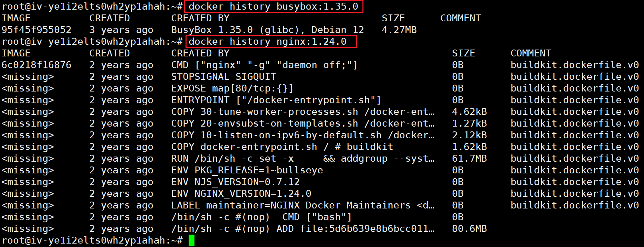Click buildkit.dockerfile.v0 comment in LABEL row
Viewport: 644px width, 247px height.
pyautogui.click(x=575, y=205)
